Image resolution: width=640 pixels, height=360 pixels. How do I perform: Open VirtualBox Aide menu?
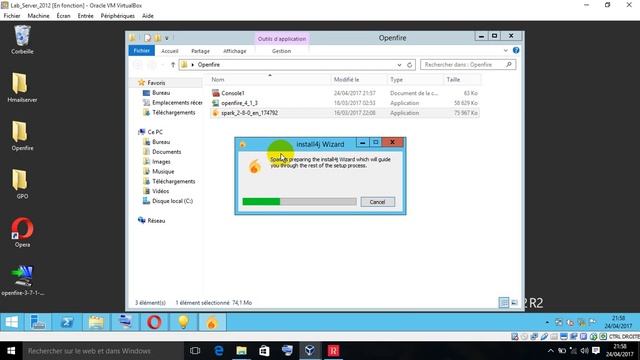tap(148, 16)
